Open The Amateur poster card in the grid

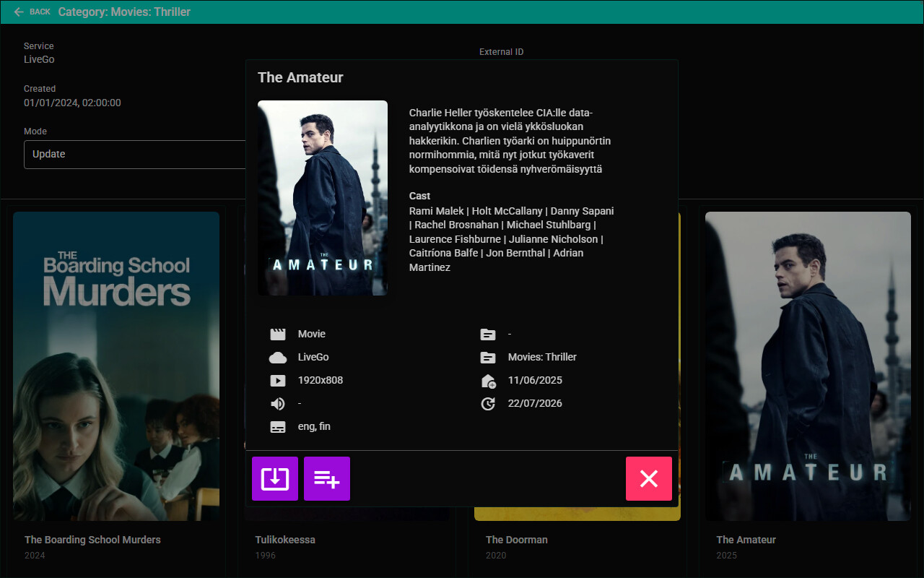tap(808, 366)
